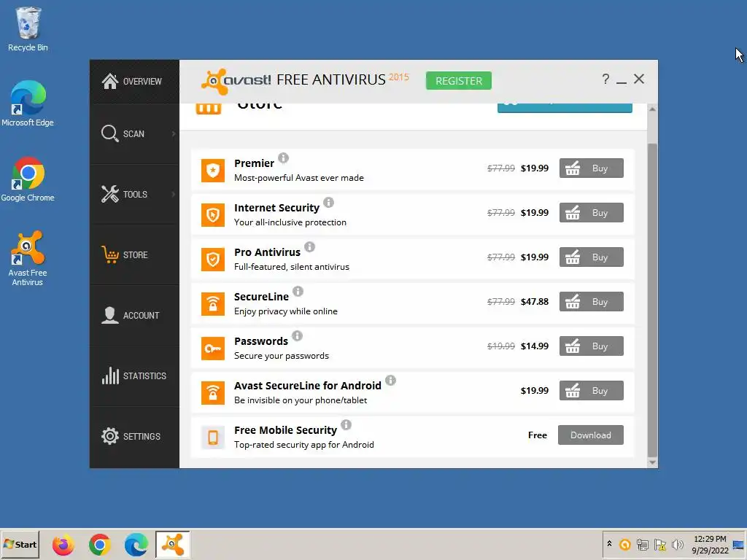Open the Statistics section
This screenshot has height=560, width=747.
(134, 376)
